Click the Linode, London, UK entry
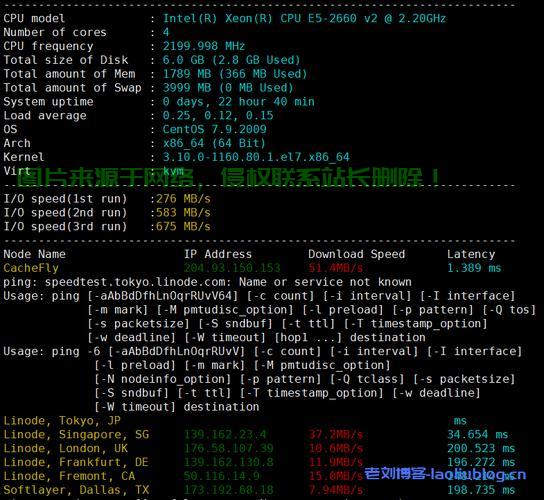This screenshot has width=544, height=500. click(66, 449)
